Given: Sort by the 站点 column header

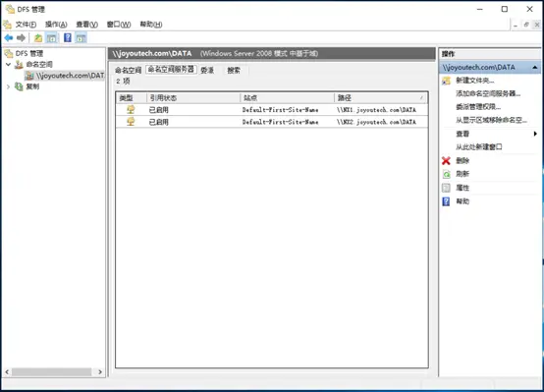Looking at the screenshot, I should (x=287, y=98).
